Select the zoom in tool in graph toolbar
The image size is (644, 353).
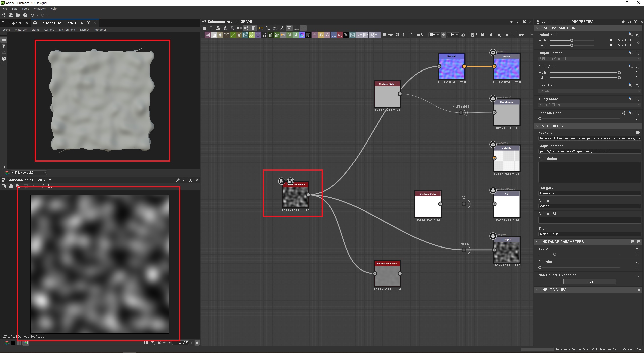pos(232,28)
